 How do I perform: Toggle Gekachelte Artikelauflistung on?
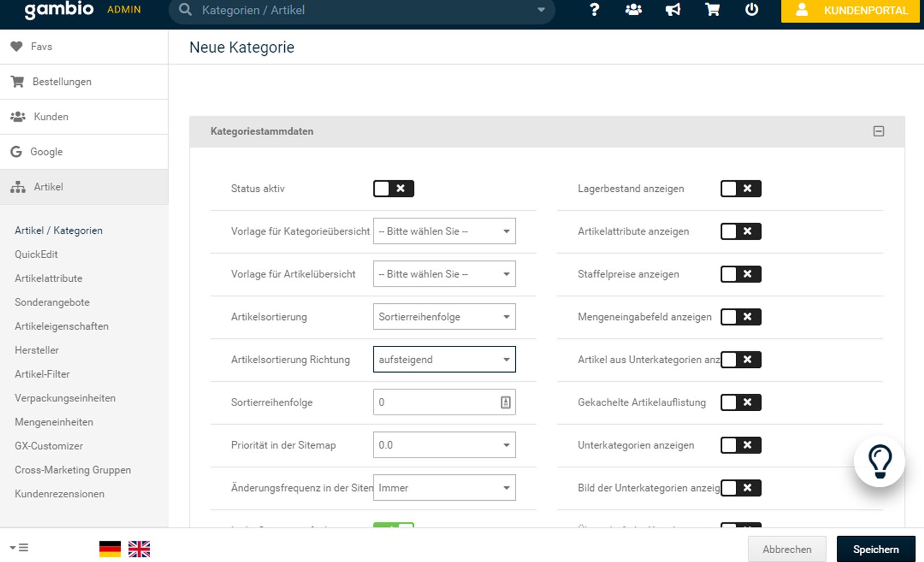click(740, 403)
